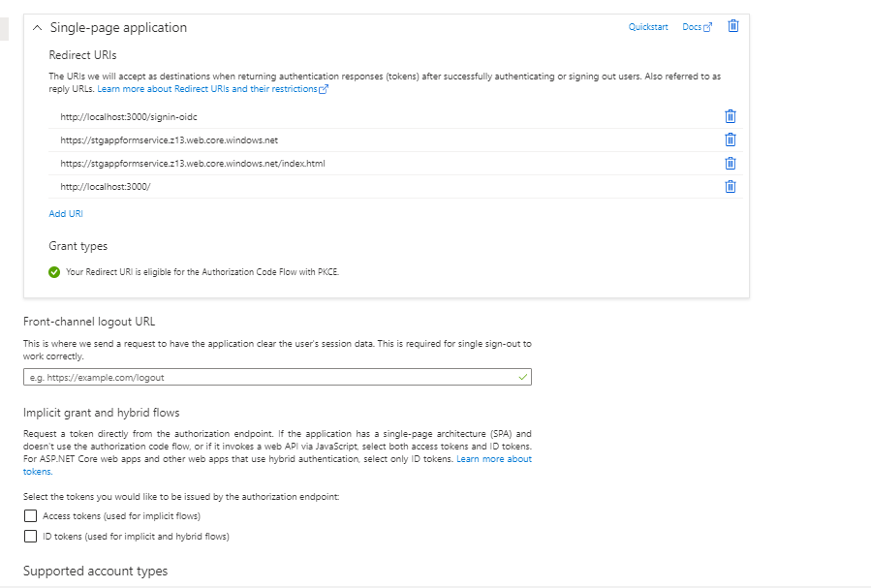This screenshot has width=871, height=588.
Task: Collapse the Single-page application section
Action: click(x=37, y=28)
